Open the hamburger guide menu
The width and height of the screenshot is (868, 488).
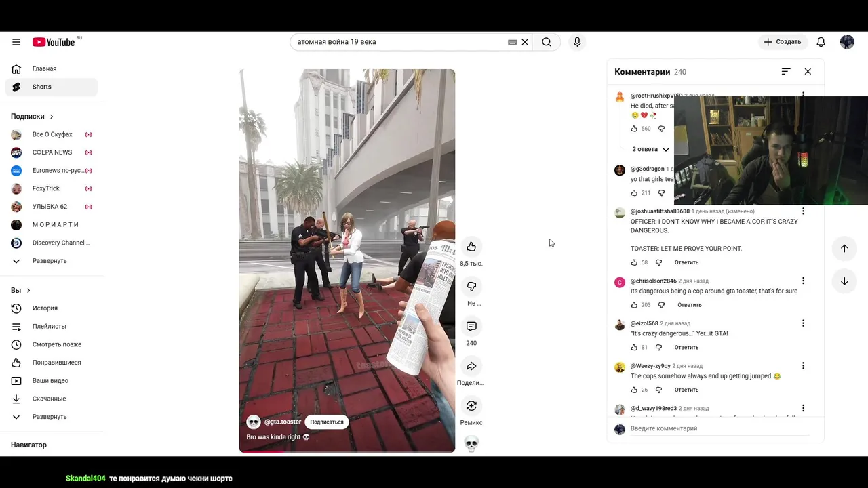16,42
